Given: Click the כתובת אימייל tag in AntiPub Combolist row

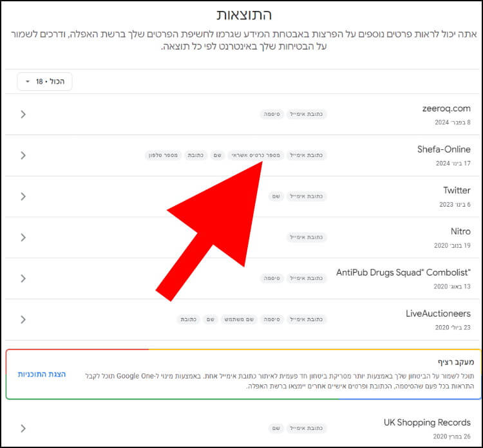Looking at the screenshot, I should point(306,278).
